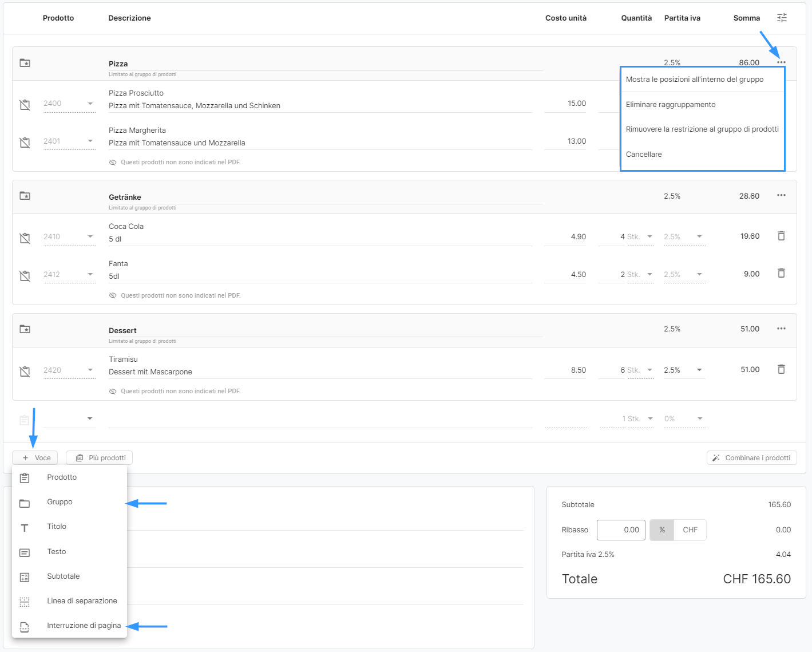This screenshot has height=652, width=812.
Task: Delete the Fanta row with trash icon
Action: click(x=781, y=274)
